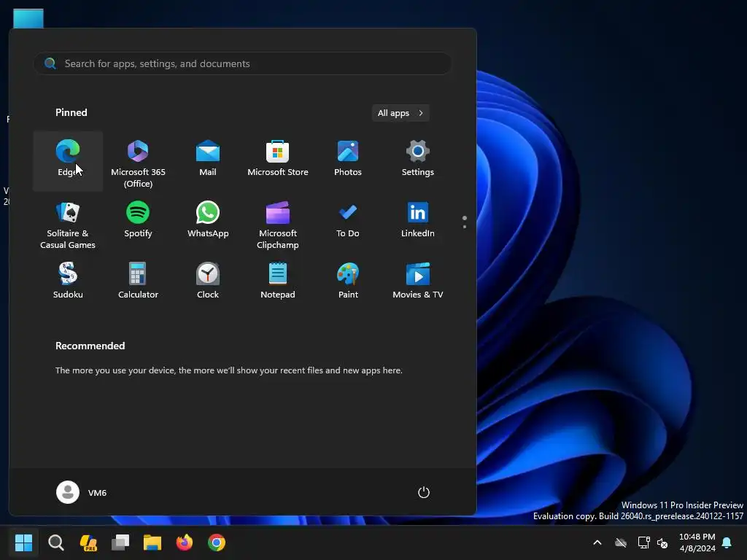Click the Start button on taskbar
The height and width of the screenshot is (560, 747).
click(23, 542)
